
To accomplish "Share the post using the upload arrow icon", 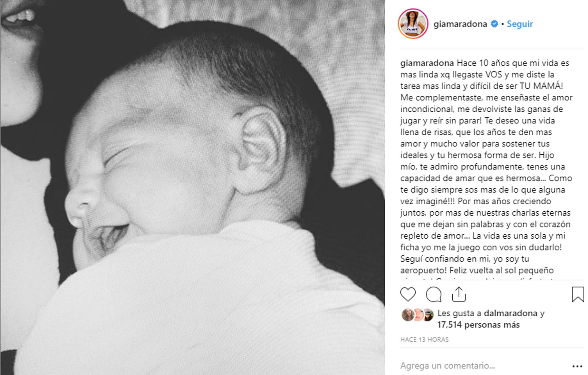I will [x=459, y=294].
